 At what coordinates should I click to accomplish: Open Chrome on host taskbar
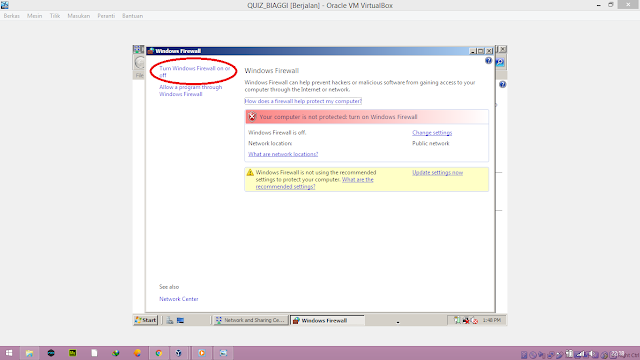pyautogui.click(x=158, y=353)
